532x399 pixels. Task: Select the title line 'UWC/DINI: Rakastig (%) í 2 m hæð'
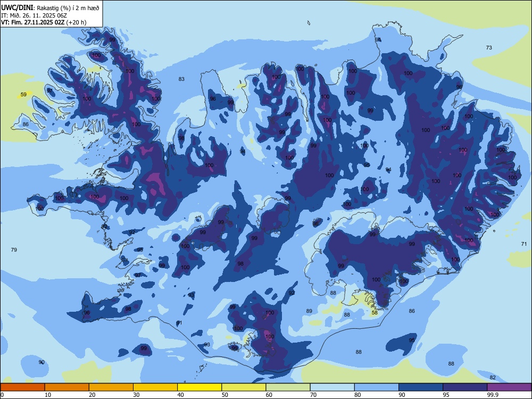(50, 8)
